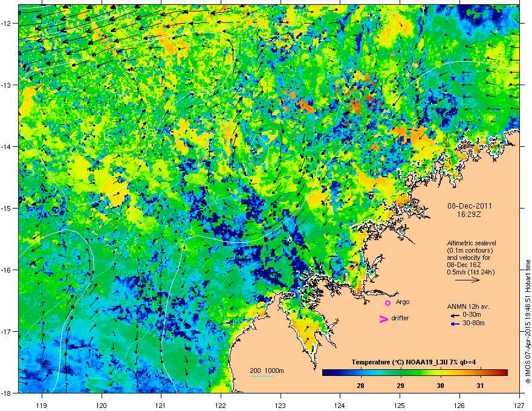
Task: Click the black 0-30m ANMN arrow symbol
Action: (x=455, y=316)
